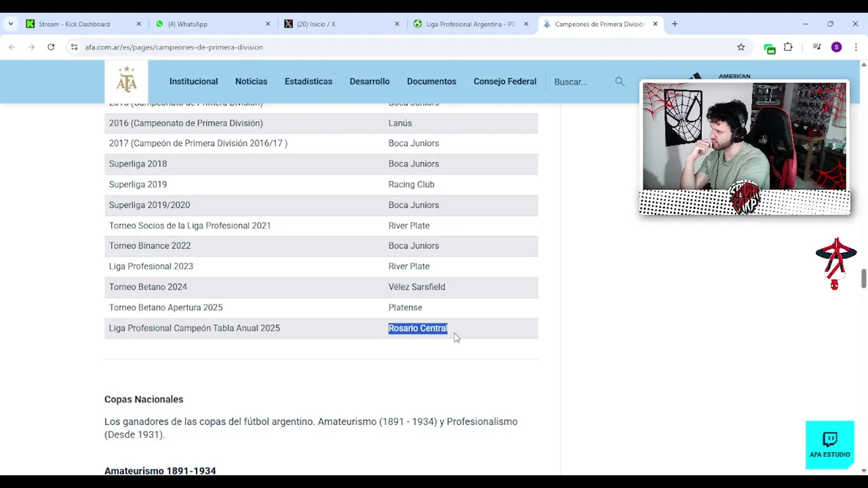Open the Noticias menu

(251, 81)
